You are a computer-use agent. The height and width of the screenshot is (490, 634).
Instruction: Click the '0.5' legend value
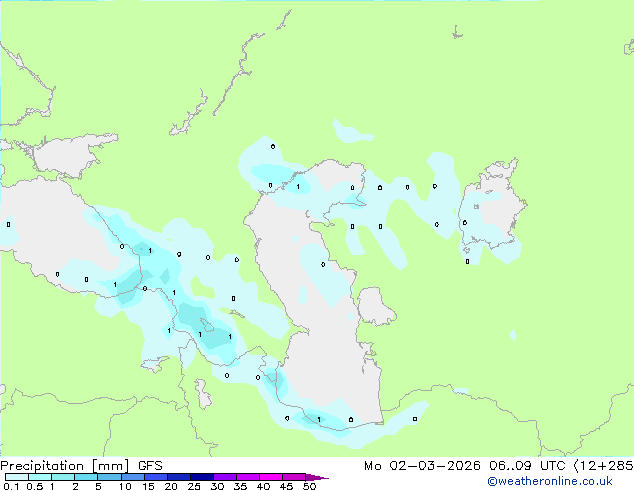tap(35, 486)
